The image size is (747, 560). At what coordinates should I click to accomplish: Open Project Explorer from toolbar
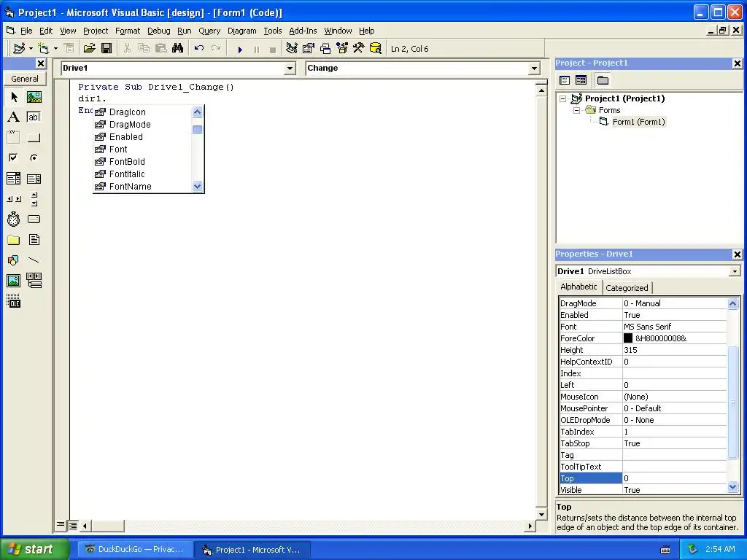click(292, 49)
